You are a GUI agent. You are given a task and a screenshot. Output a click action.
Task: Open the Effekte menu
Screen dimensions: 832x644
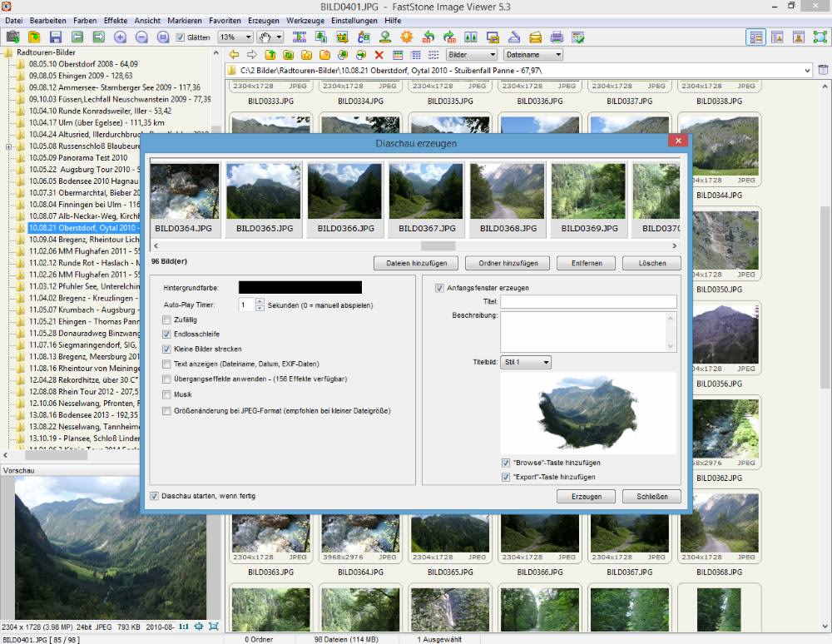(x=116, y=20)
